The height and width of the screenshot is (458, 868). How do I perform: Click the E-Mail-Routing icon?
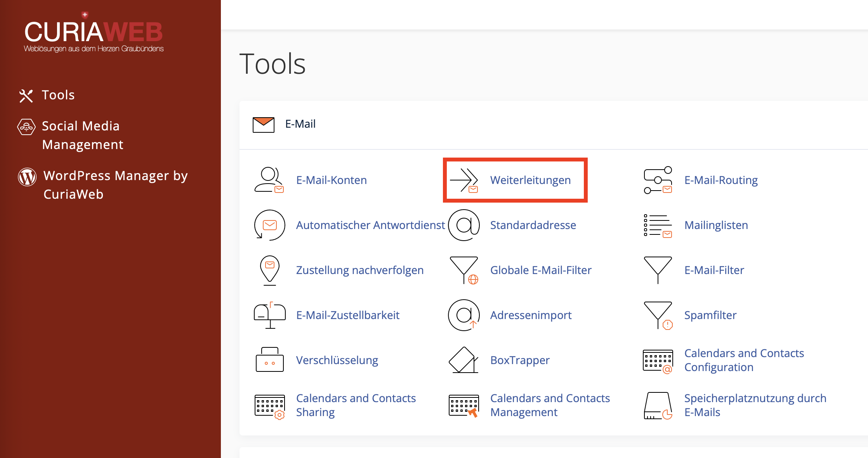pos(658,180)
